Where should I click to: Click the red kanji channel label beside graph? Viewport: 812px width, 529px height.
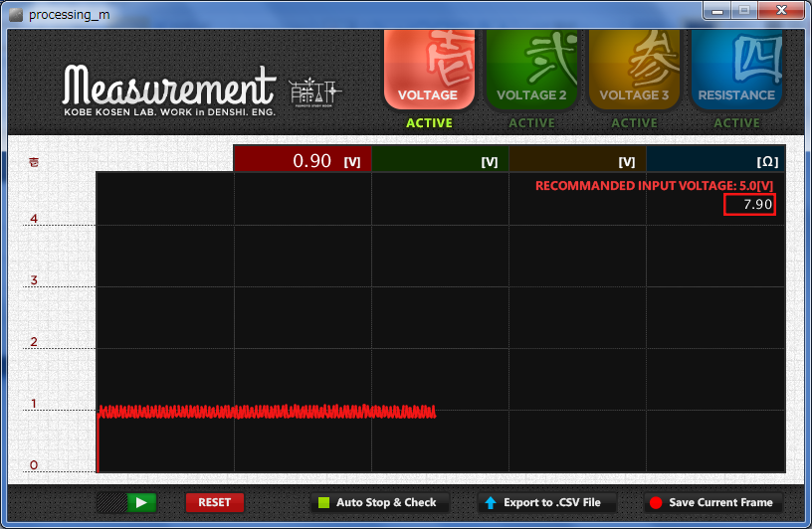point(34,162)
